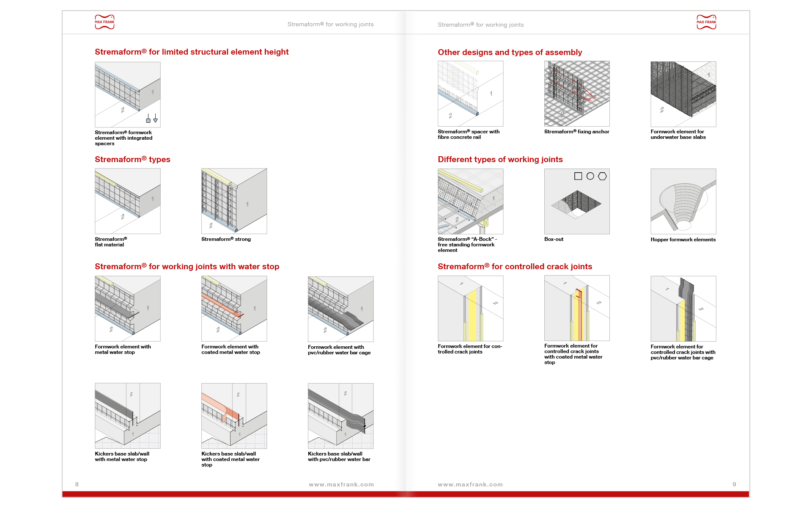Click caption 'Box-out'

point(554,239)
